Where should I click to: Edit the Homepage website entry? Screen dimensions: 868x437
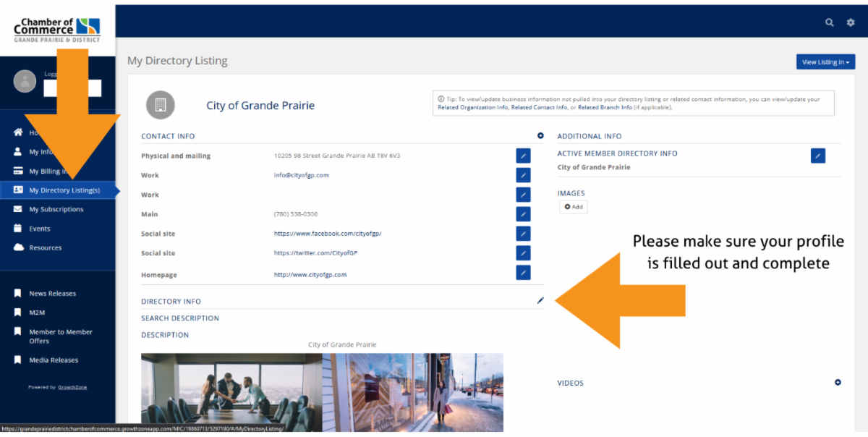pyautogui.click(x=523, y=273)
